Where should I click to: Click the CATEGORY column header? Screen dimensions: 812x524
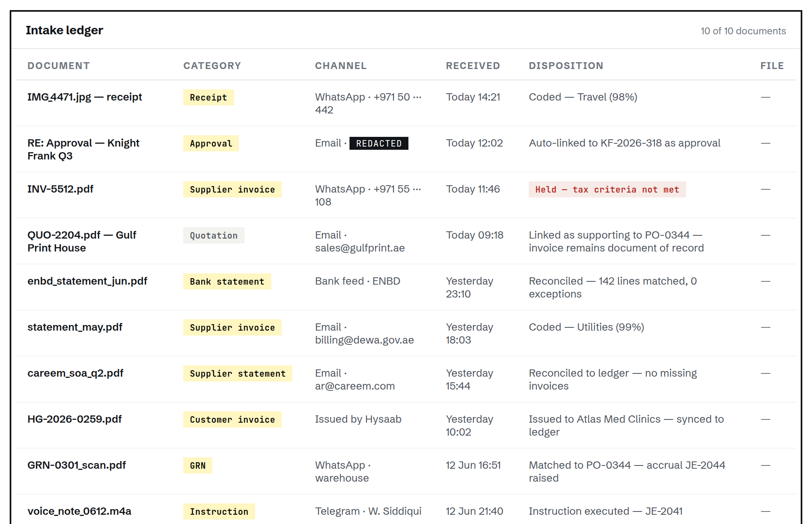[x=212, y=66]
